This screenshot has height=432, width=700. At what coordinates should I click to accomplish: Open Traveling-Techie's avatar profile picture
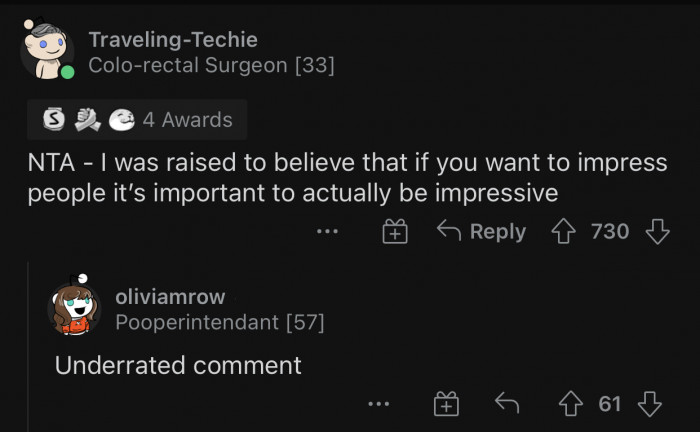(x=46, y=52)
